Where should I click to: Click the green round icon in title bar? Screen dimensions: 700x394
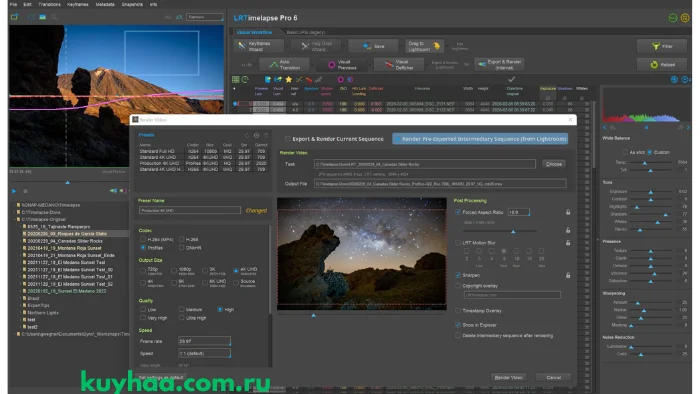tap(673, 18)
